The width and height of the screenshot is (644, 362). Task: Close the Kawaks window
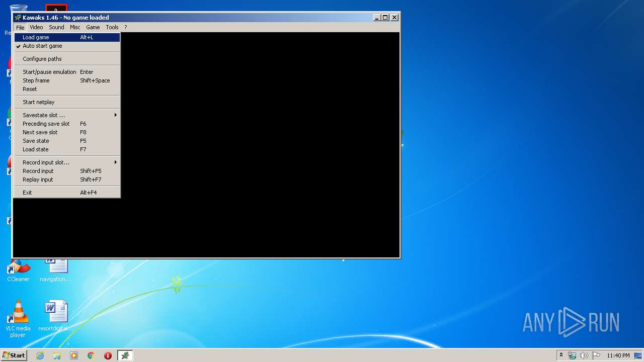[394, 18]
